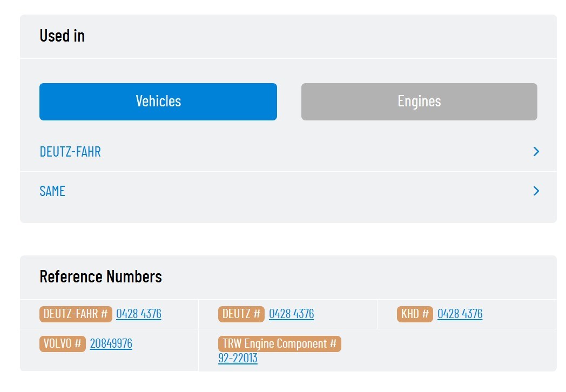Click the orange DEUTZ-FAHR # badge
Image resolution: width=566 pixels, height=392 pixels.
(76, 314)
